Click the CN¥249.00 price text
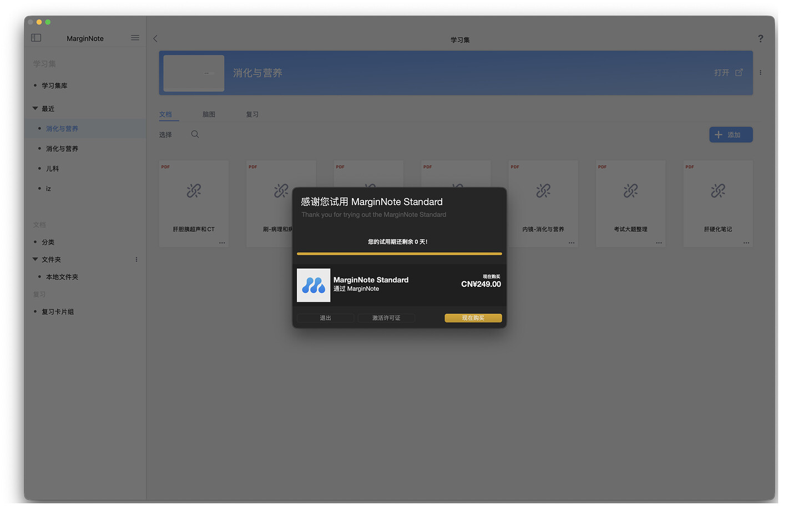Screen dimensions: 799x532 click(481, 284)
